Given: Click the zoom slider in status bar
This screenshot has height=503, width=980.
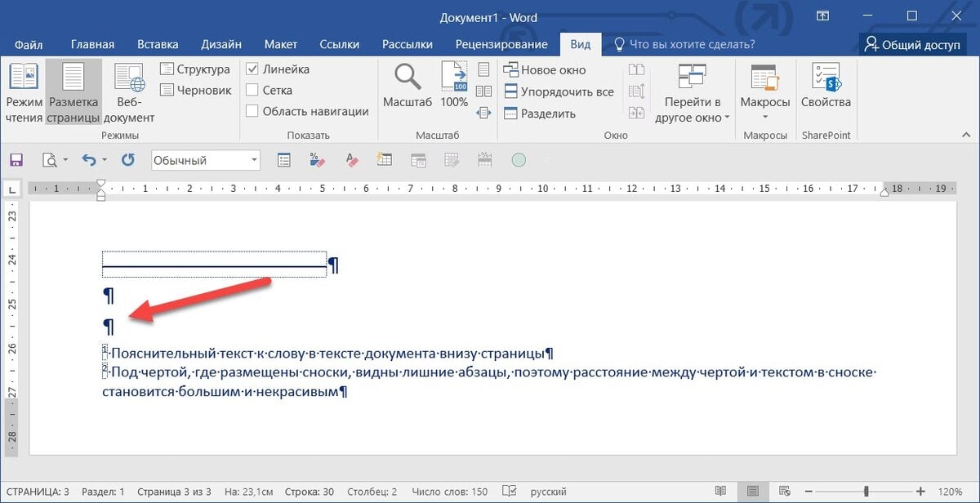Looking at the screenshot, I should point(866,492).
